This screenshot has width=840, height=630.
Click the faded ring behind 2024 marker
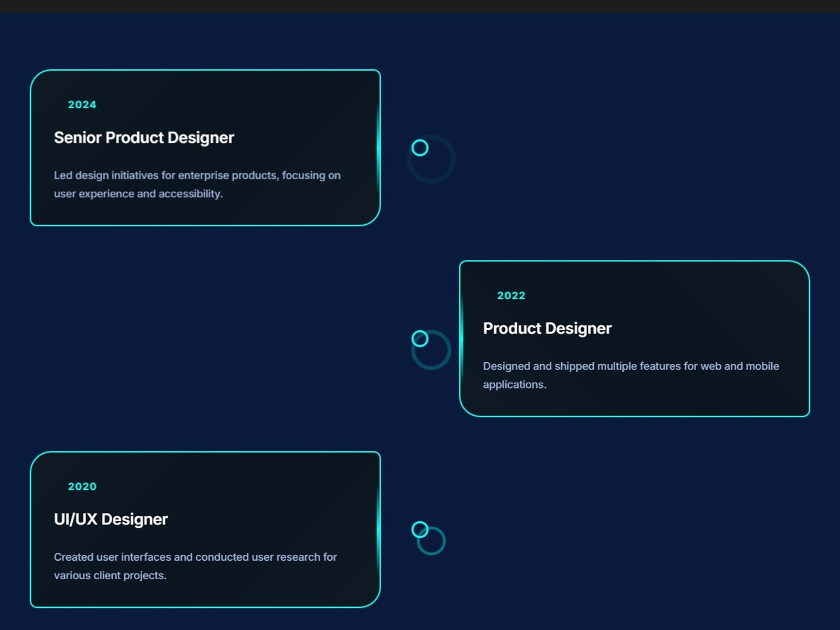pyautogui.click(x=431, y=159)
